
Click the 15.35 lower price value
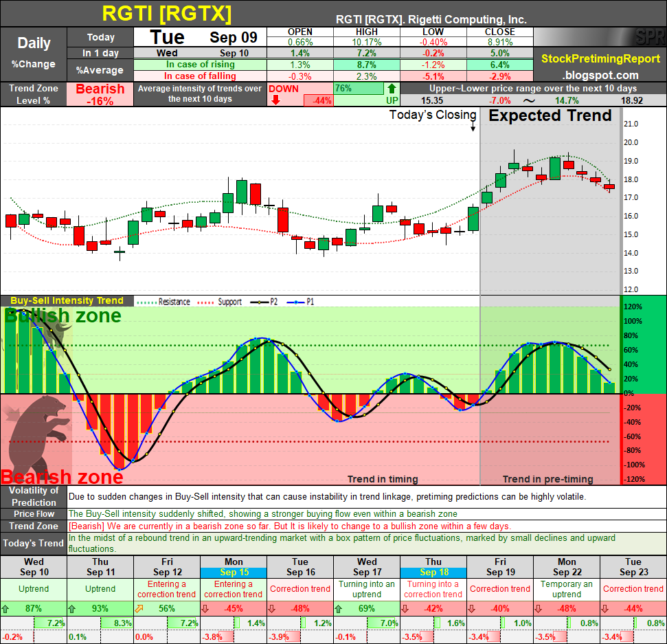432,101
